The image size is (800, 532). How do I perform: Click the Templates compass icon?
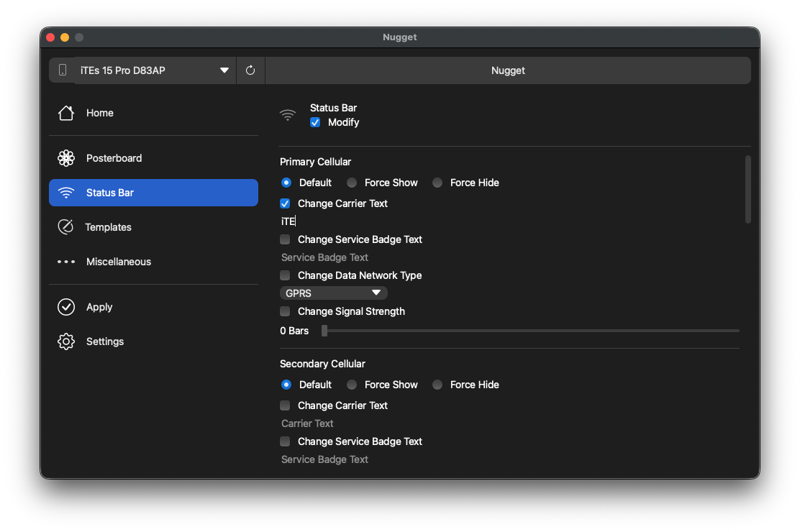[65, 227]
